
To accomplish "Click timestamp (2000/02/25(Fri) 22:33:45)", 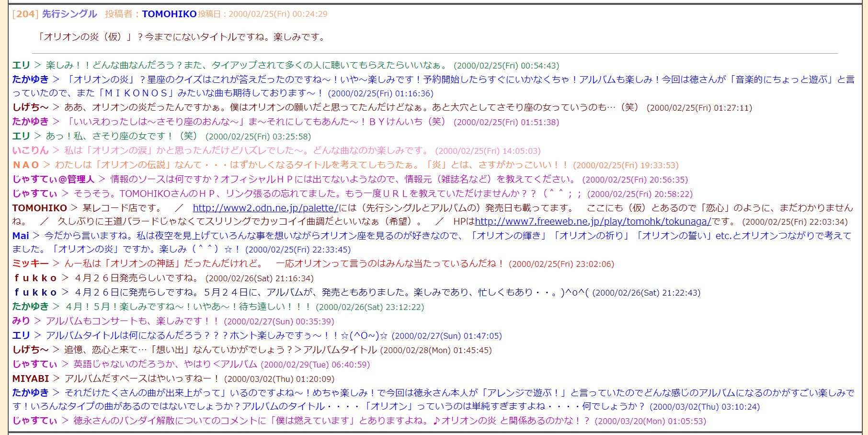I will click(298, 250).
